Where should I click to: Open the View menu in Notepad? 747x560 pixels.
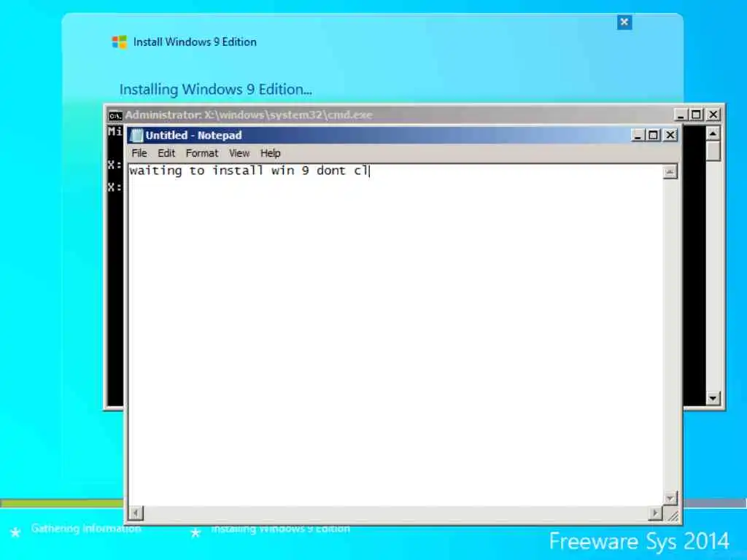239,153
